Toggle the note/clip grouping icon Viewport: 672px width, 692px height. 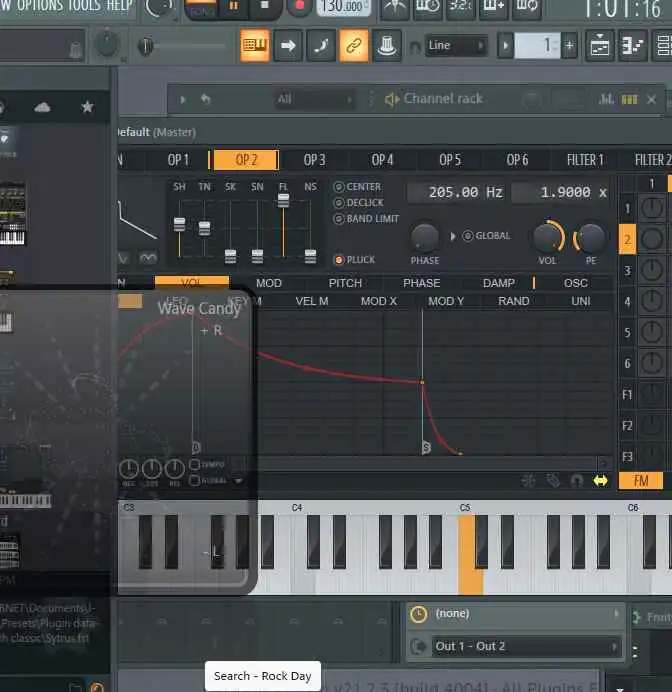pyautogui.click(x=321, y=45)
